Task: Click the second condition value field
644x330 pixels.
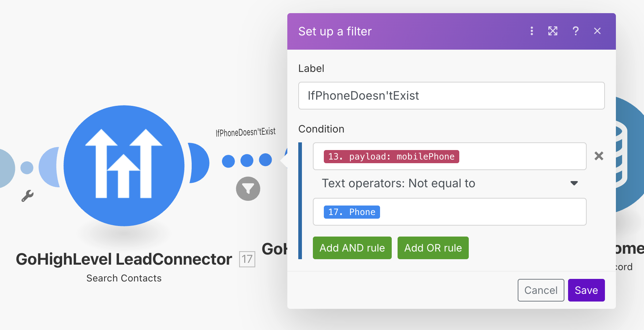Action: pyautogui.click(x=450, y=212)
